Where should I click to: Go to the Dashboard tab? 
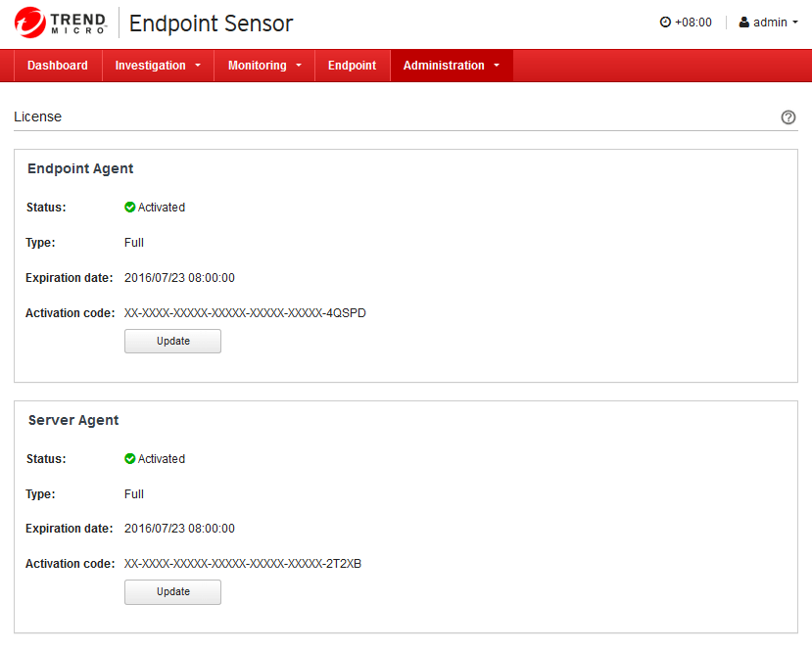coord(58,66)
